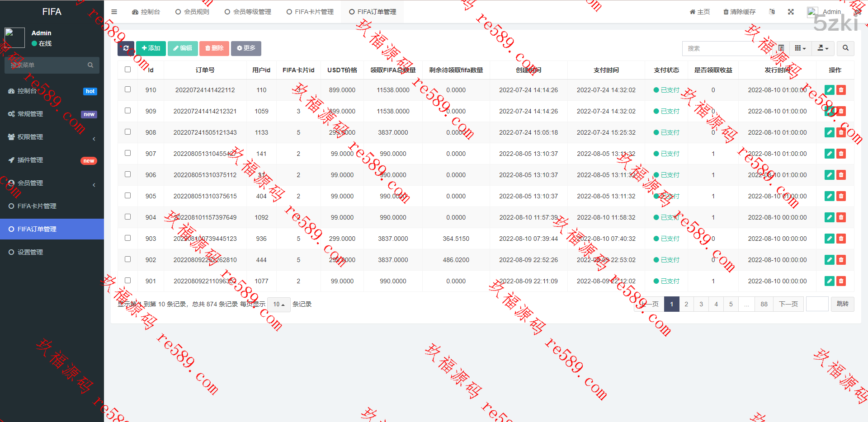Toggle fullscreen mode icon

791,12
